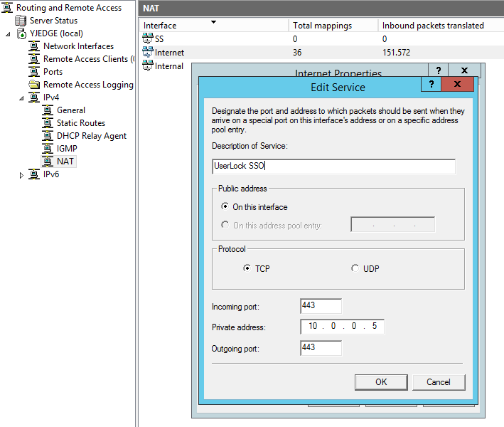Collapse the YJEDGE (local) server node
Image resolution: width=504 pixels, height=427 pixels.
click(9, 34)
